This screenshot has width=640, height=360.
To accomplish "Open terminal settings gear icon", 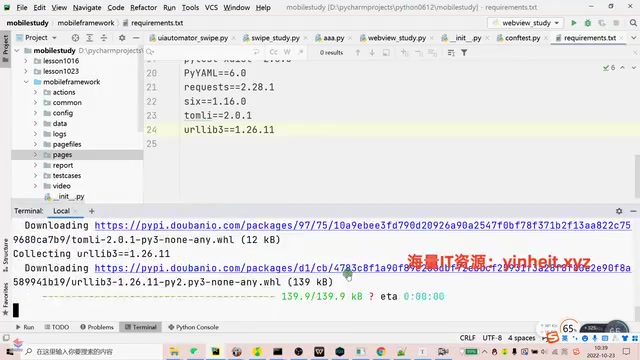I will tap(619, 211).
